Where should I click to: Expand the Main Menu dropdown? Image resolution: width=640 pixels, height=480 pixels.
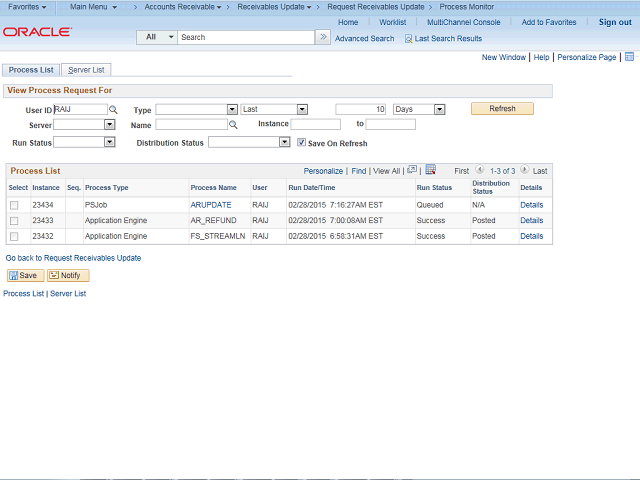point(93,7)
